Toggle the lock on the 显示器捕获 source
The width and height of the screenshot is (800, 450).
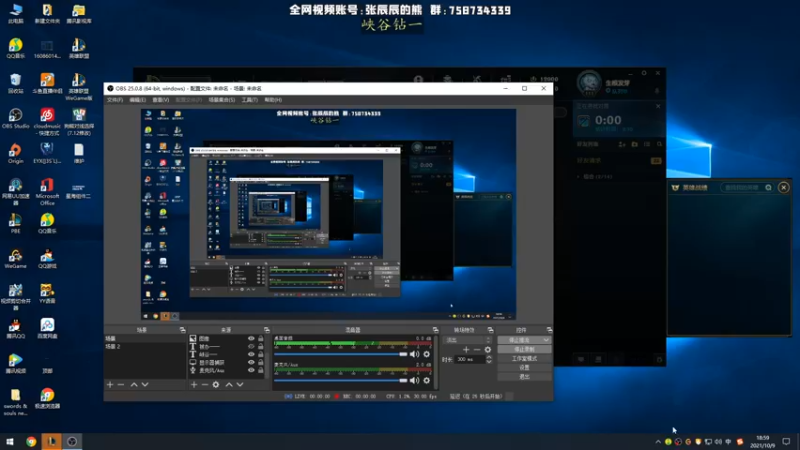point(261,362)
